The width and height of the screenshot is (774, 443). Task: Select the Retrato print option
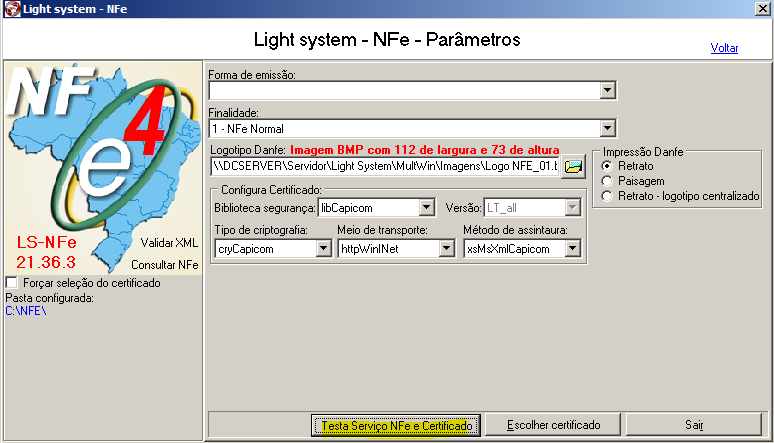pyautogui.click(x=607, y=166)
